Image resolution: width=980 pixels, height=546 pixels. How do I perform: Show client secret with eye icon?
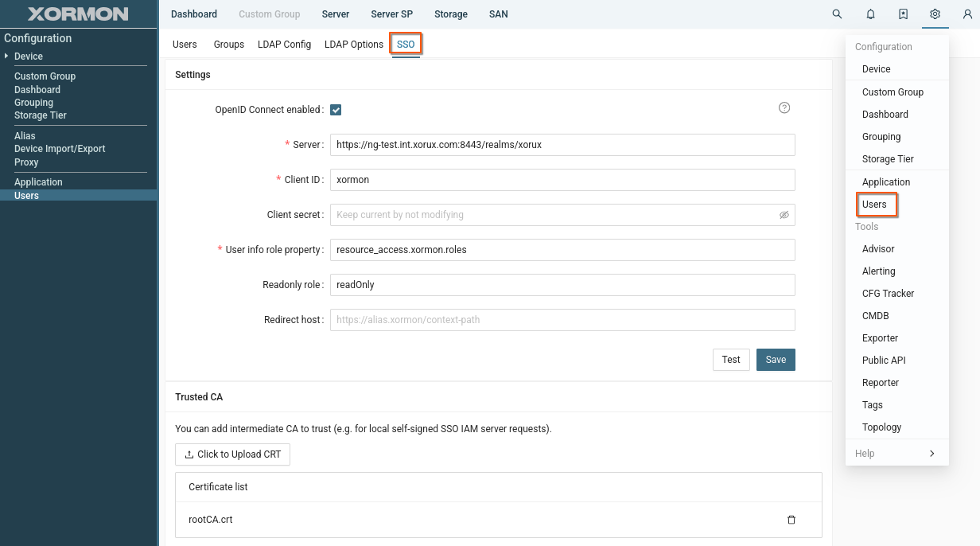784,215
